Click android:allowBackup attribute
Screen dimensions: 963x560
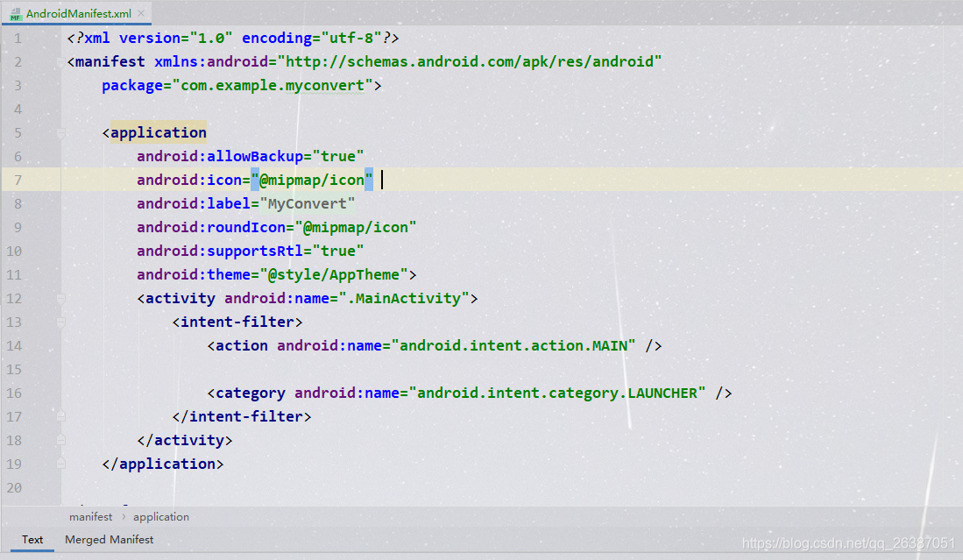click(220, 156)
